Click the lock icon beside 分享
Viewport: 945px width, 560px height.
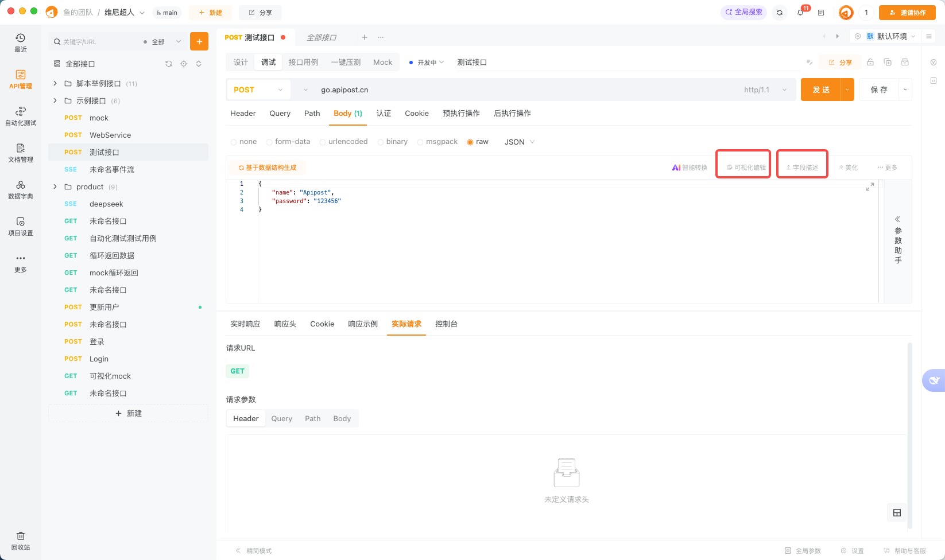[870, 61]
